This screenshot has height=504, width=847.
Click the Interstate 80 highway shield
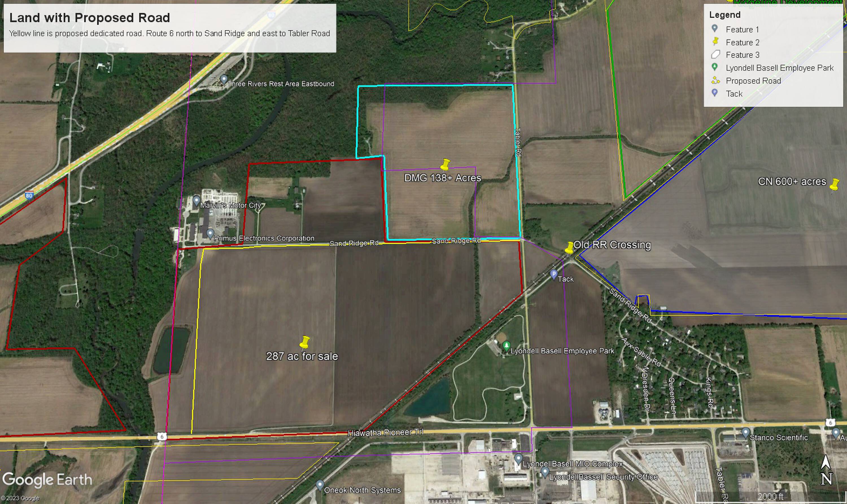click(x=29, y=195)
